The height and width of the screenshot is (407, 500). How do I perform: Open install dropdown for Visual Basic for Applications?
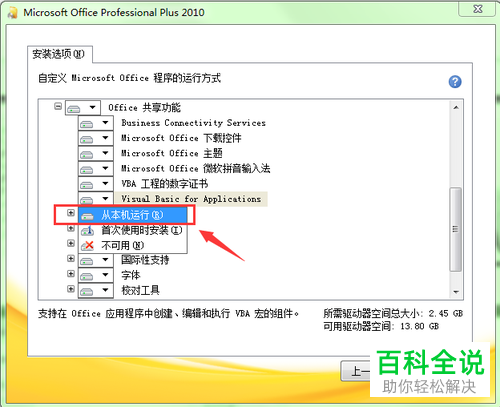96,199
